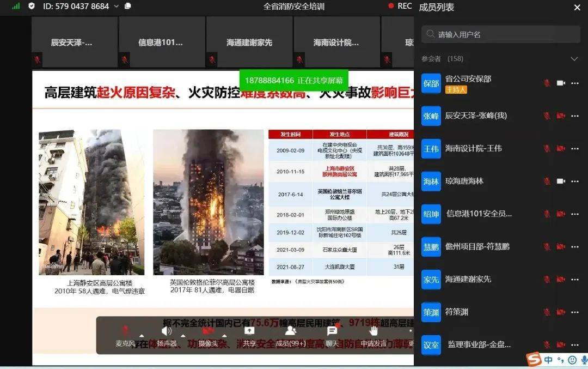This screenshot has height=369, width=588.
Task: Click the 绍坤 avatar in member list
Action: (431, 214)
